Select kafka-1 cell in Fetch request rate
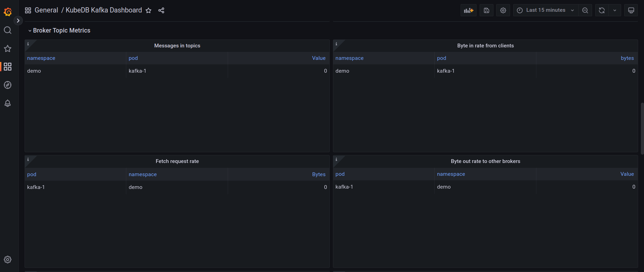The width and height of the screenshot is (644, 272). [75, 187]
